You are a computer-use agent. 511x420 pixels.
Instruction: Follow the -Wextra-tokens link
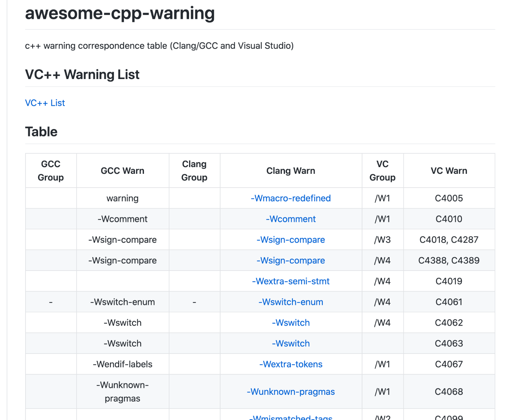pyautogui.click(x=291, y=364)
